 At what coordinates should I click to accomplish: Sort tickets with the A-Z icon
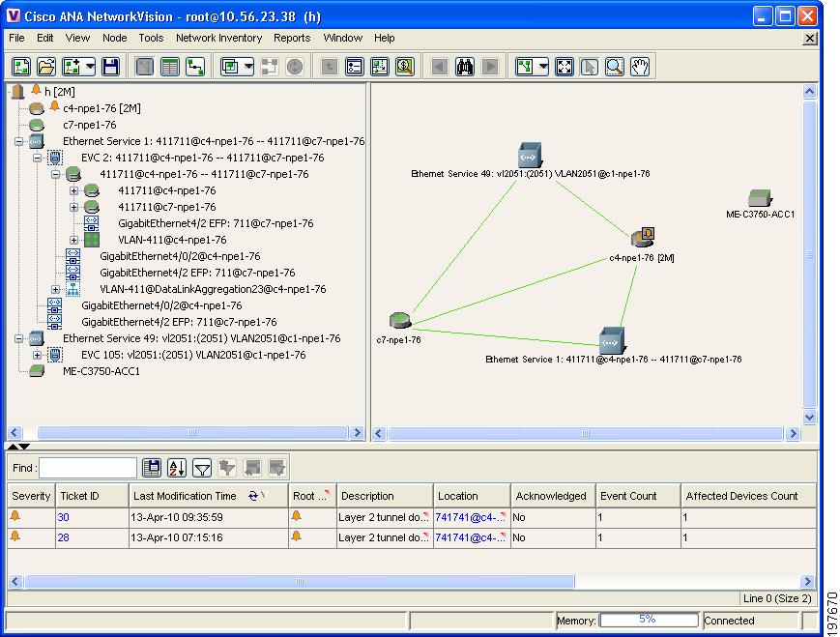(x=177, y=468)
